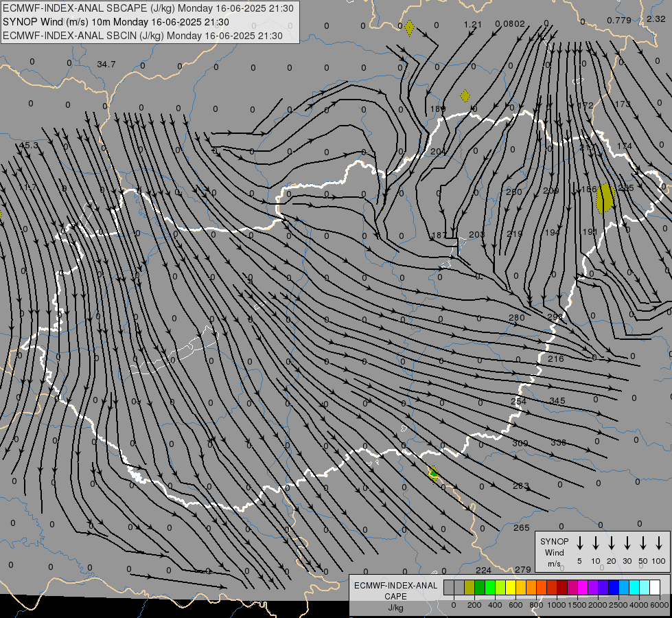
Task: Click the map value '298'
Action: 555,317
